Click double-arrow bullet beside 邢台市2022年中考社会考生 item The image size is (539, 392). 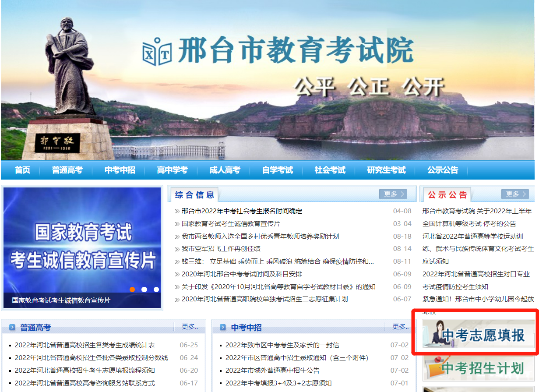177,212
